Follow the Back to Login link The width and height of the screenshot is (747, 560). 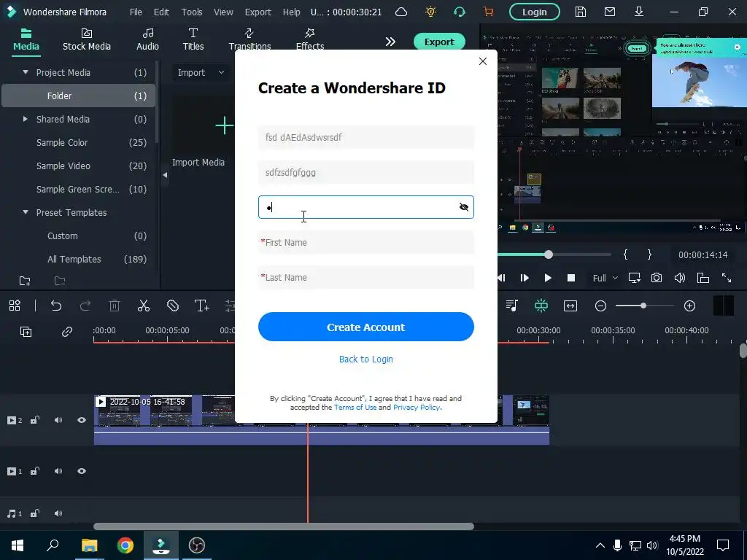point(366,359)
